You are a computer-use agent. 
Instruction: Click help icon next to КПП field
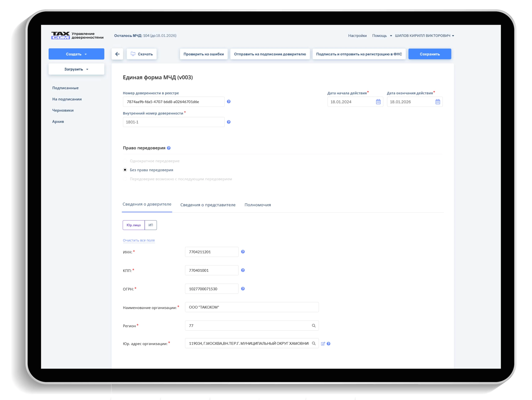point(243,270)
